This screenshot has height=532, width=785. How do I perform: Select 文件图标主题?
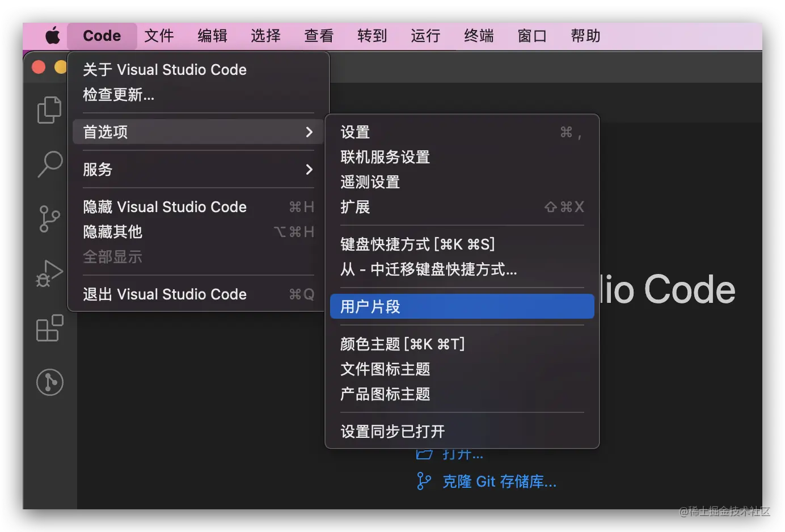[x=462, y=369]
